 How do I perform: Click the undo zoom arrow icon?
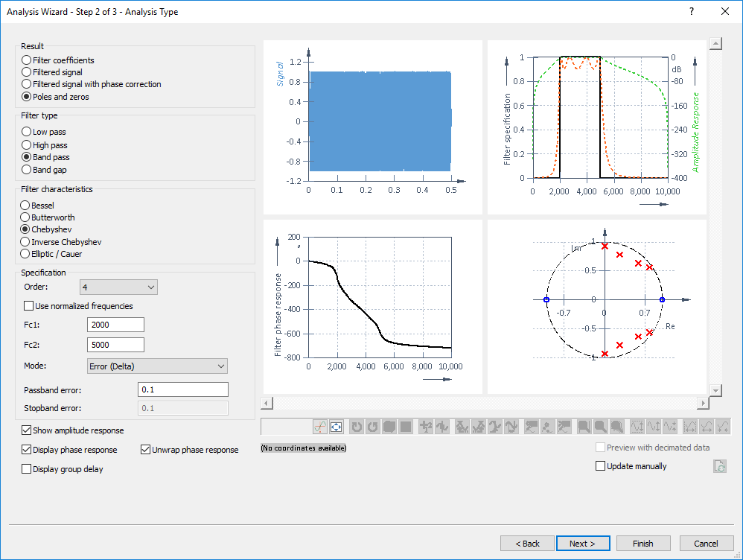pos(356,427)
